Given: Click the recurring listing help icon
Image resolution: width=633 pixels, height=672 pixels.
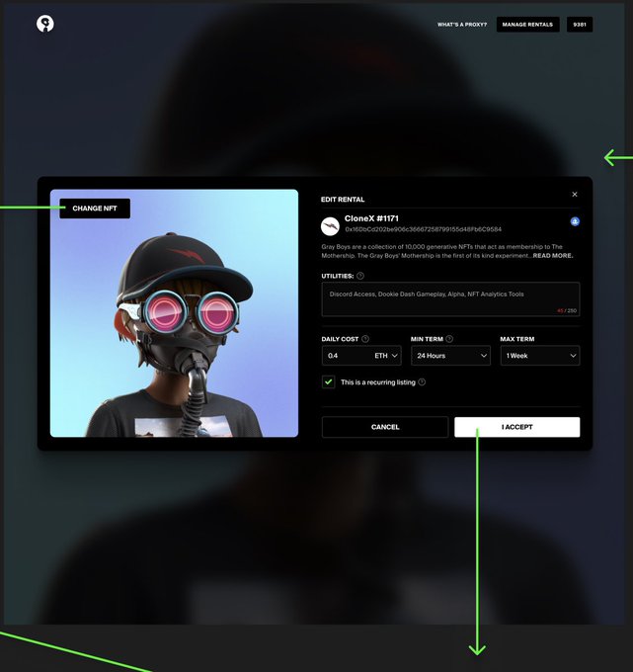Looking at the screenshot, I should click(x=422, y=381).
